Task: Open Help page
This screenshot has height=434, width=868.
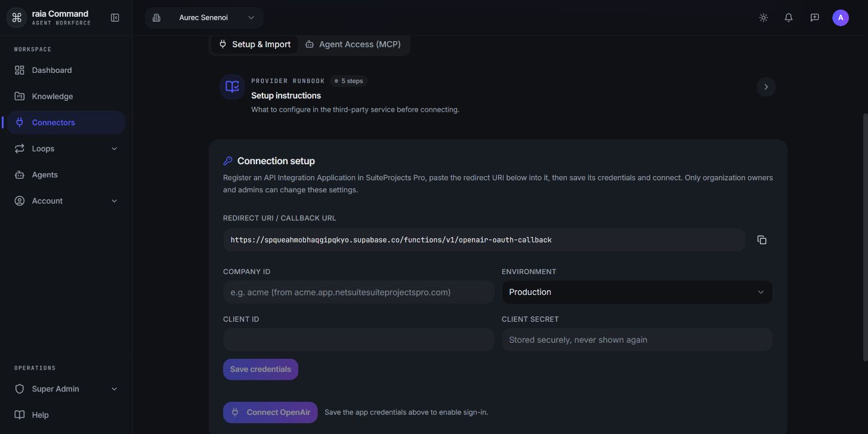Action: 66,415
